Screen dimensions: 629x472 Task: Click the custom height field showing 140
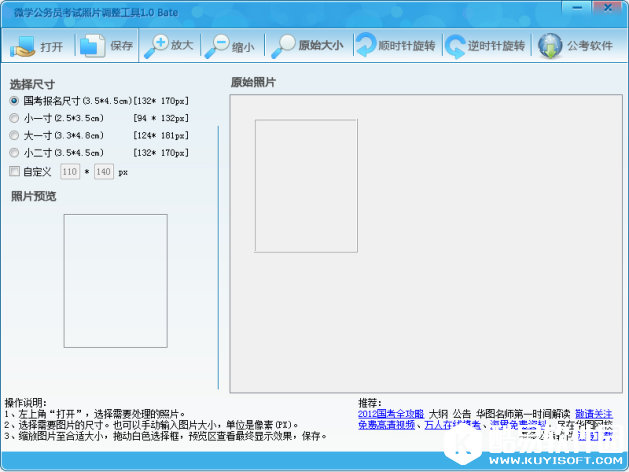(103, 172)
